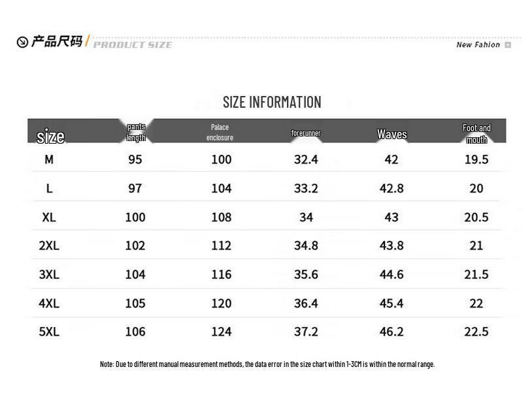This screenshot has height=399, width=532.
Task: Click the Palace enclosure column header
Action: pyautogui.click(x=220, y=132)
